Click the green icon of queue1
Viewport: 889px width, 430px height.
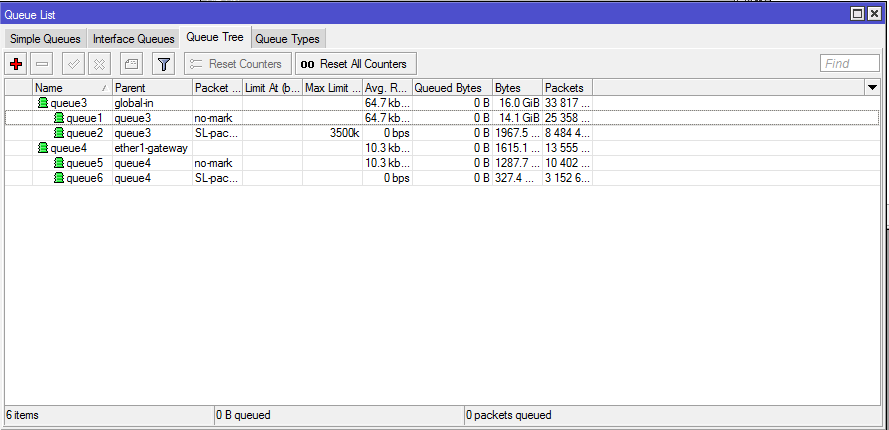pos(59,118)
